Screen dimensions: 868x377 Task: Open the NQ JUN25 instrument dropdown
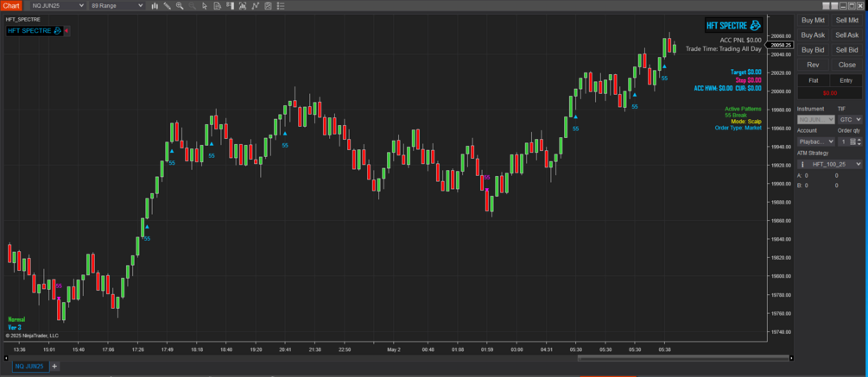click(x=58, y=5)
